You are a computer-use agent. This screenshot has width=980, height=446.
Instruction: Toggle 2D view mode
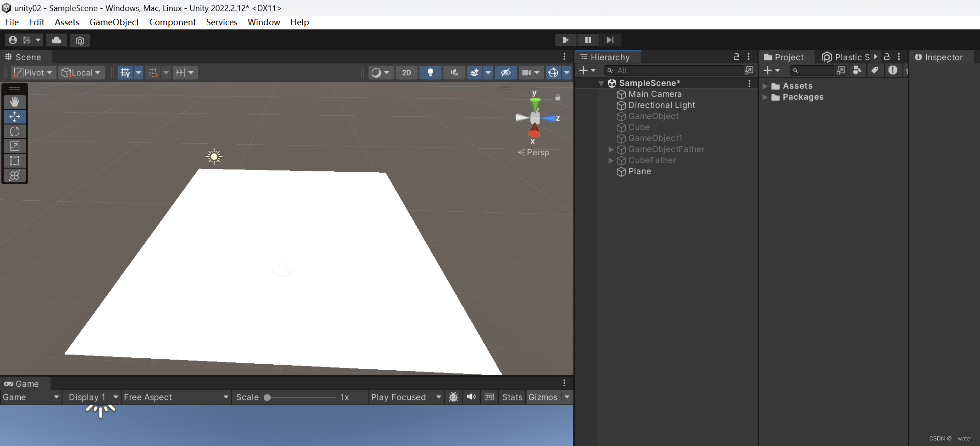(x=407, y=73)
